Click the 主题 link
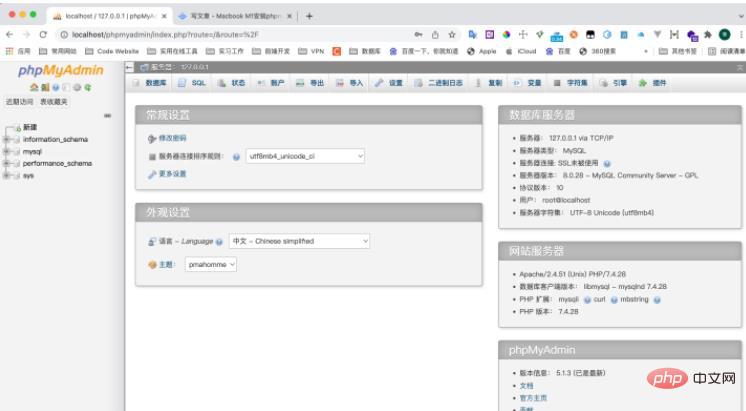The width and height of the screenshot is (746, 411). coord(166,264)
